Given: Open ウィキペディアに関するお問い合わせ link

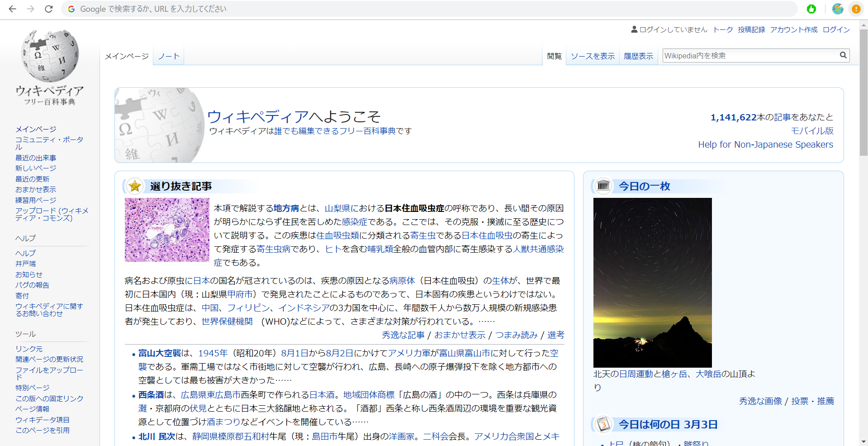Looking at the screenshot, I should tap(49, 310).
